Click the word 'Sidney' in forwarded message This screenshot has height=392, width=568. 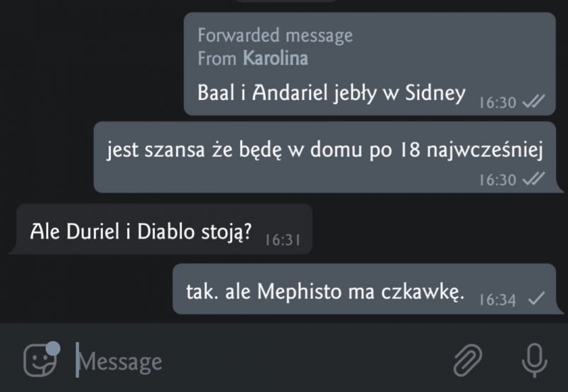[x=435, y=93]
